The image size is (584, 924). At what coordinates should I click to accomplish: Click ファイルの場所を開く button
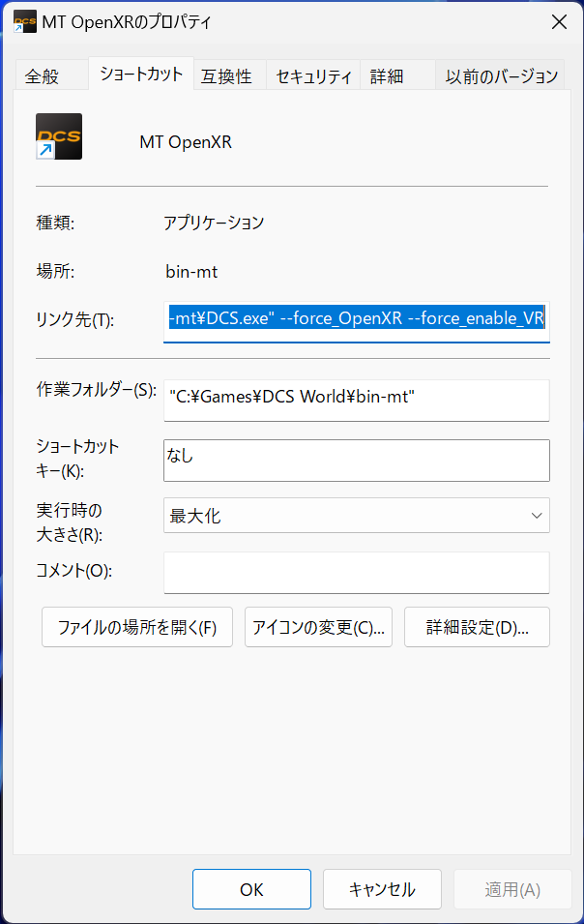click(137, 627)
